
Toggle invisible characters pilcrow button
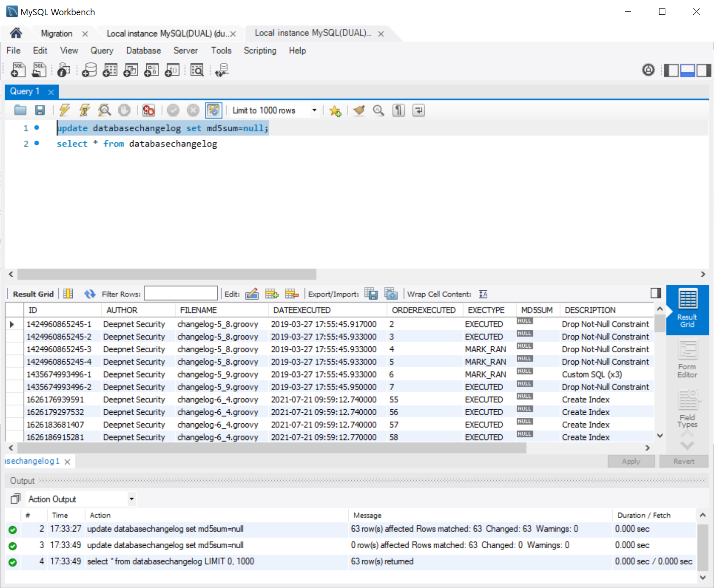click(x=399, y=110)
